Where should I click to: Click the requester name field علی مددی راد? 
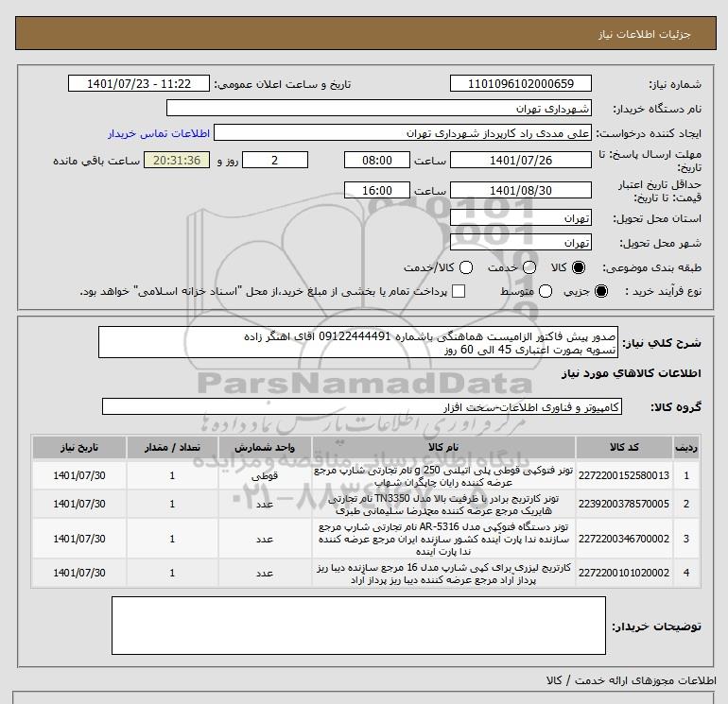pyautogui.click(x=403, y=132)
